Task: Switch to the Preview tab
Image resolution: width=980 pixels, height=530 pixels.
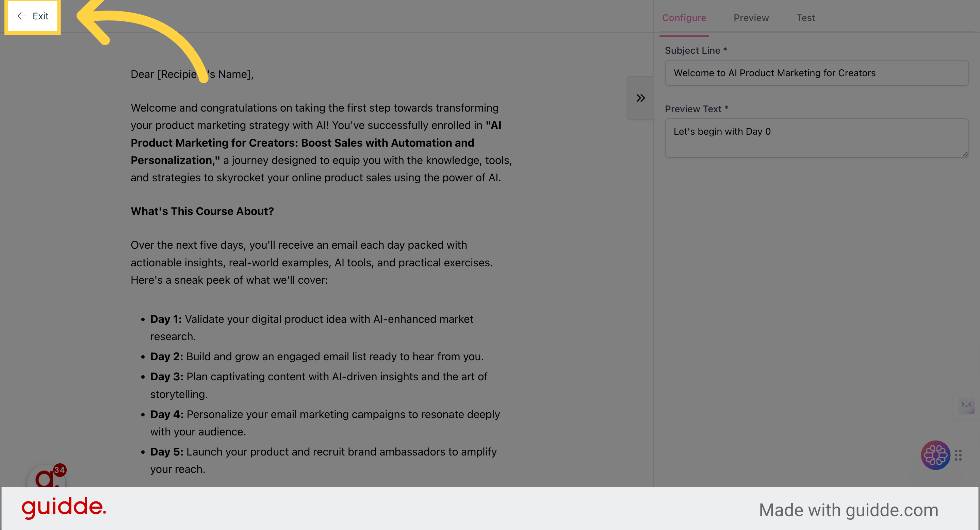Action: 751,18
